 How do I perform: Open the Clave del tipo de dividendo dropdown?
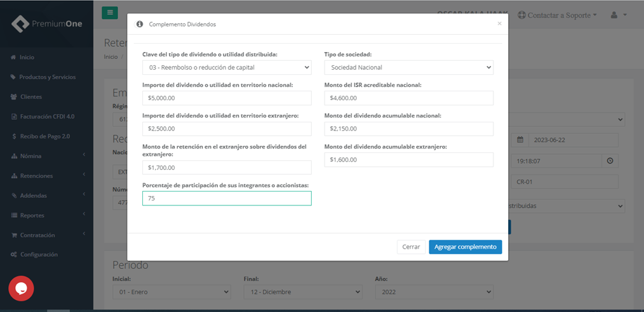tap(227, 67)
